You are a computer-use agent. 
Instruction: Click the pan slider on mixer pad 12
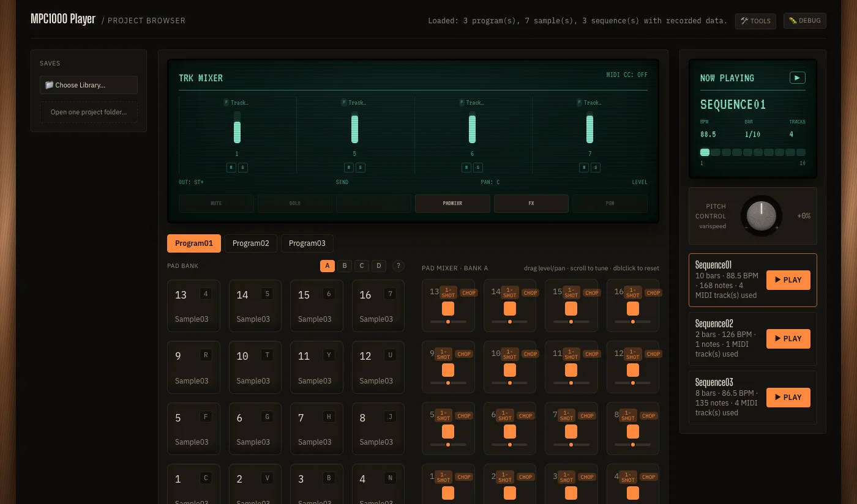633,383
